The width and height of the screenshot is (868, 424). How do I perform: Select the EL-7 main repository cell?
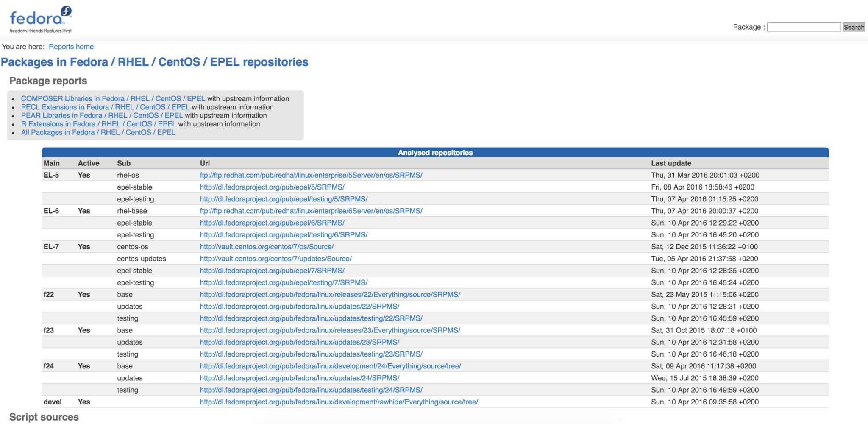51,247
